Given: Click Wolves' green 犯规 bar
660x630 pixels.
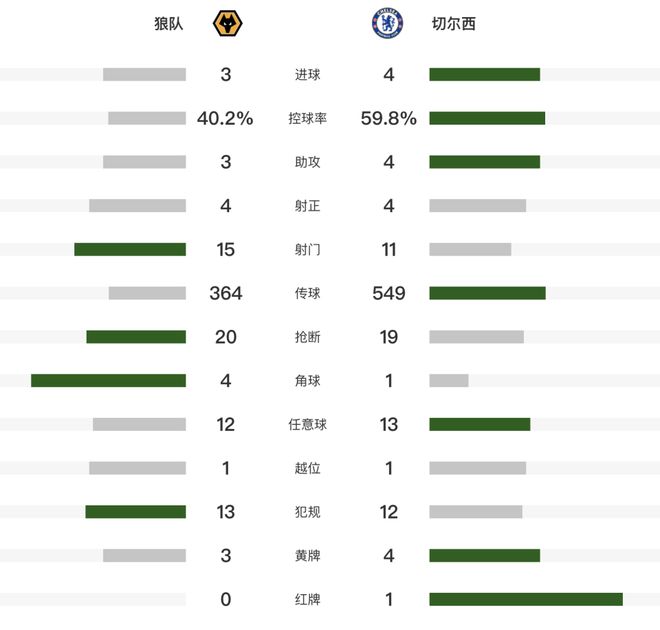Looking at the screenshot, I should pyautogui.click(x=135, y=511).
